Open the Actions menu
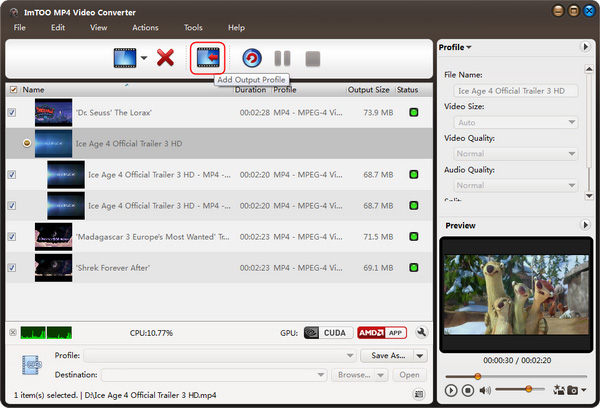This screenshot has height=408, width=600. point(145,28)
